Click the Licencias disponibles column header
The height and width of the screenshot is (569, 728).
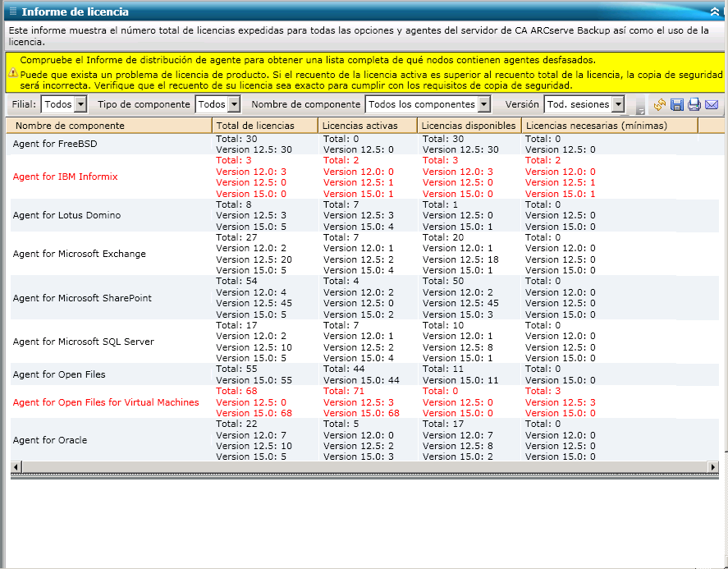coord(469,126)
